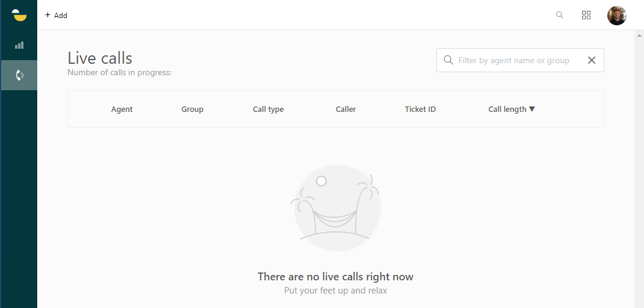Clear the filter with the X icon
The image size is (644, 308).
coord(591,60)
